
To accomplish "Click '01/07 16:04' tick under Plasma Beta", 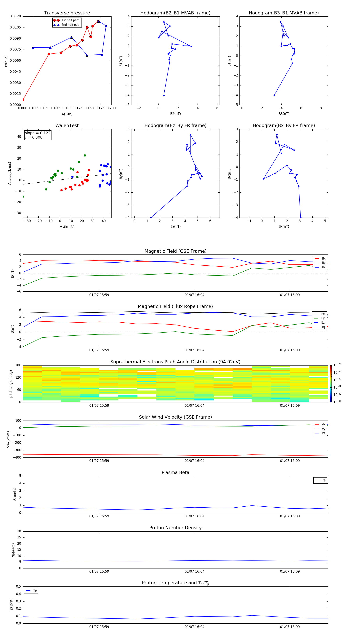I will pos(194,516).
